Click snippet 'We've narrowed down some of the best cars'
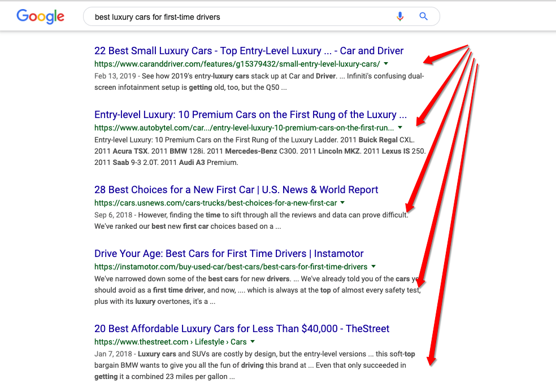 click(258, 290)
